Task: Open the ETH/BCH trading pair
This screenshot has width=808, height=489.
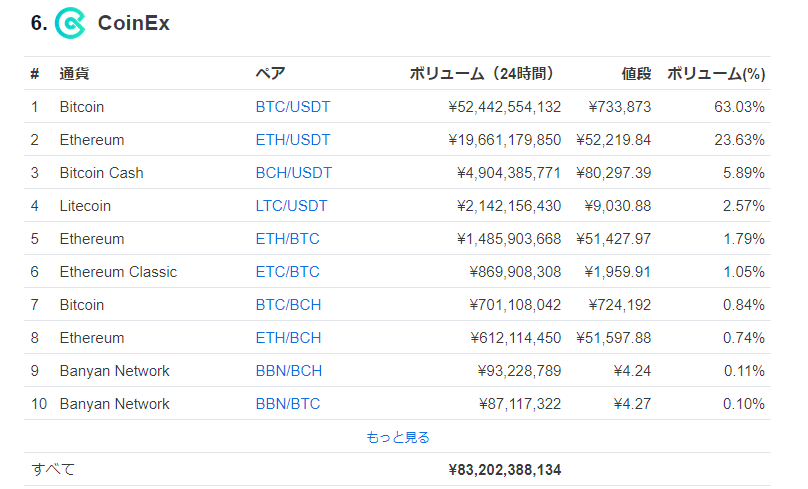Action: tap(288, 338)
